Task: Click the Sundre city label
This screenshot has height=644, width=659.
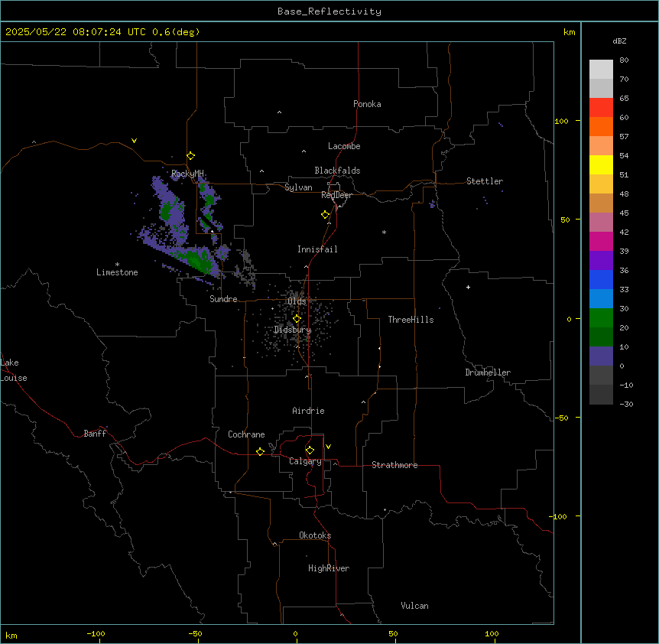Action: click(223, 299)
